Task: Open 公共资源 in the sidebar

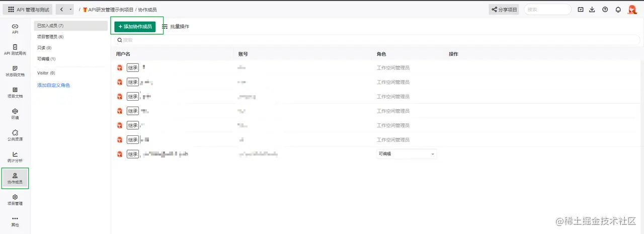Action: pyautogui.click(x=15, y=135)
